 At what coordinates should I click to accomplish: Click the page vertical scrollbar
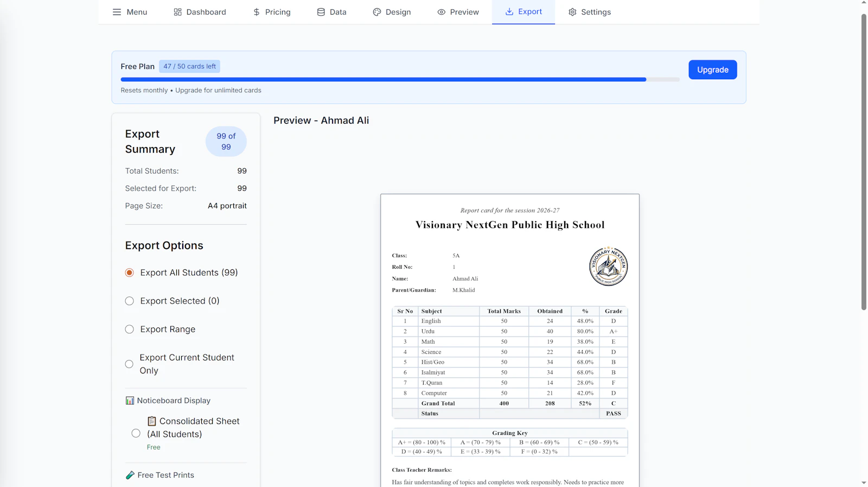(864, 162)
